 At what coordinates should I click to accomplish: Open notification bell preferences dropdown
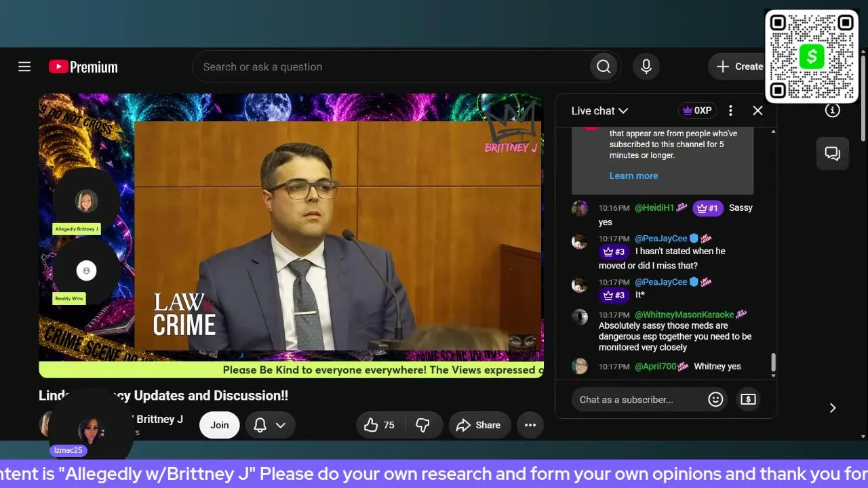pos(270,425)
